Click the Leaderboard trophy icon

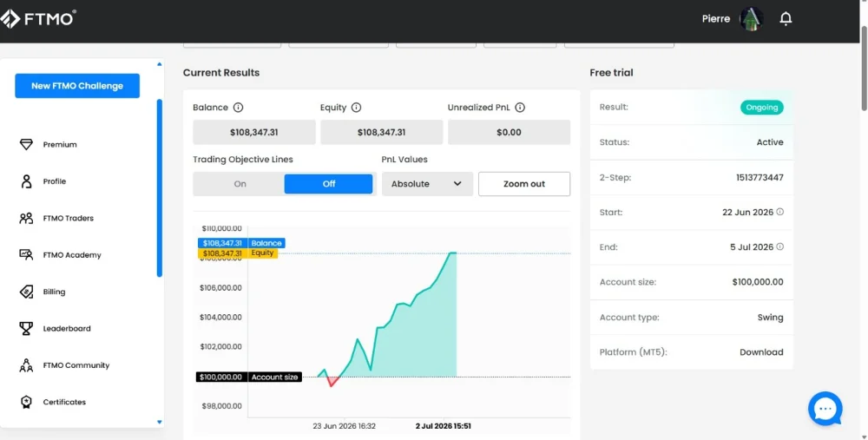(x=26, y=328)
